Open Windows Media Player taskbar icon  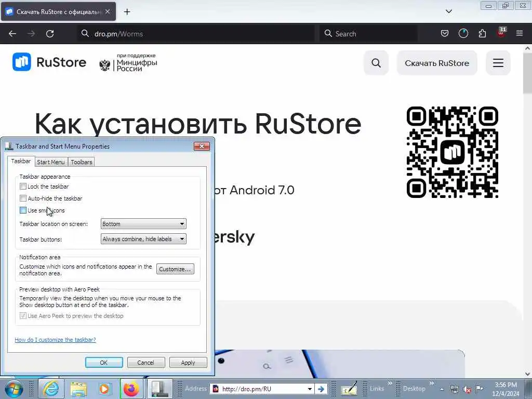104,389
